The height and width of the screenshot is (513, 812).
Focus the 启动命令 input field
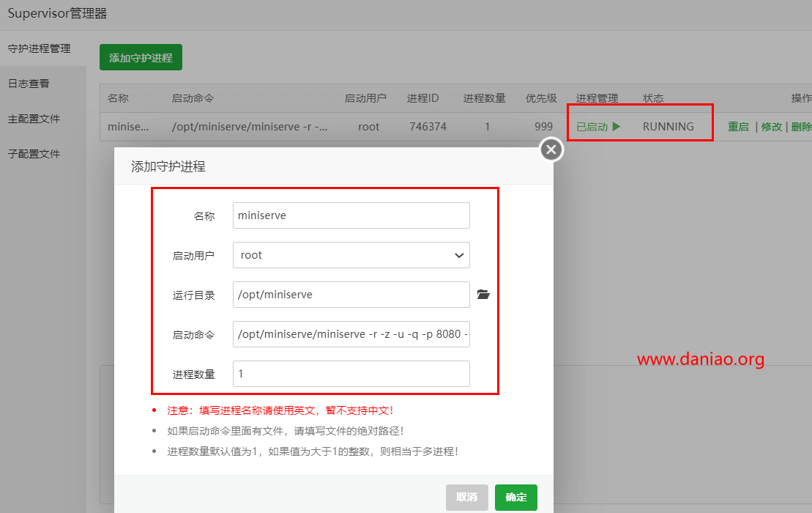(x=351, y=334)
